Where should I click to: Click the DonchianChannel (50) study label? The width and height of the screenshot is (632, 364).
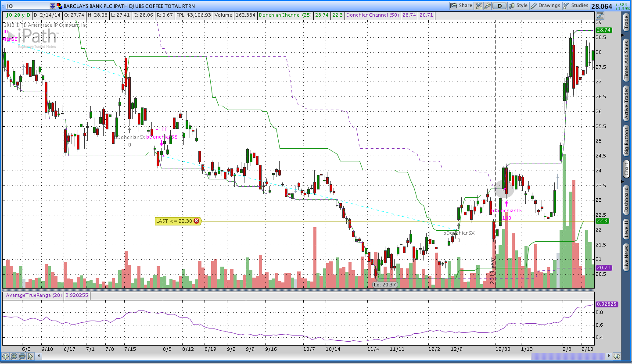point(373,15)
